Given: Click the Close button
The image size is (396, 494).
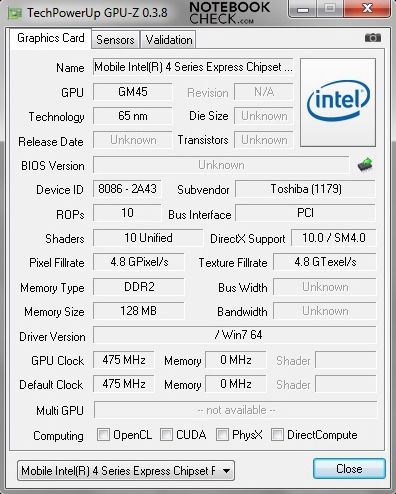Looking at the screenshot, I should 349,469.
